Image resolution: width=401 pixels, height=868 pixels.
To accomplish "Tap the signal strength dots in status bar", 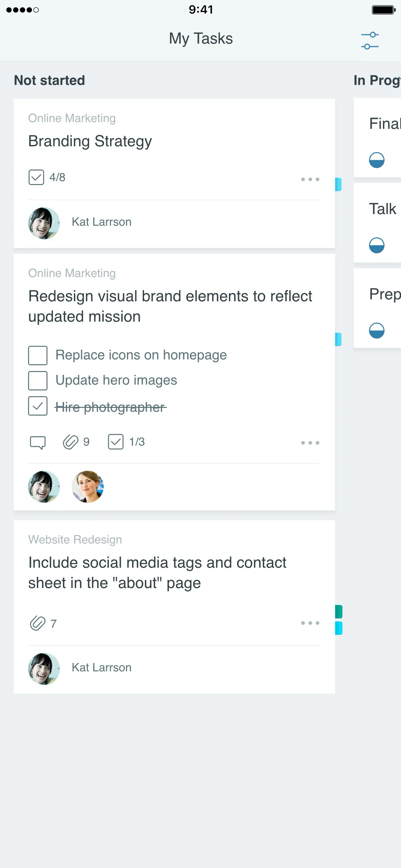I will point(22,10).
